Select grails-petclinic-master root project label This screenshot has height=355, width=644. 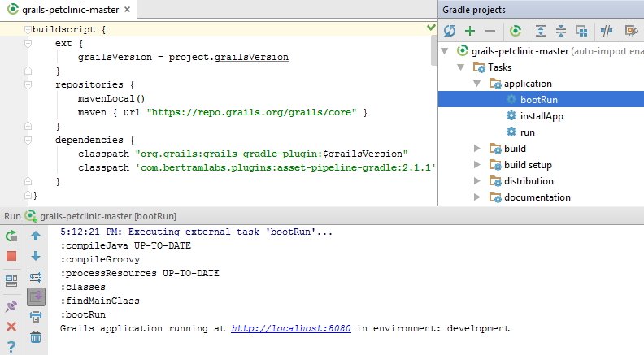pyautogui.click(x=520, y=51)
